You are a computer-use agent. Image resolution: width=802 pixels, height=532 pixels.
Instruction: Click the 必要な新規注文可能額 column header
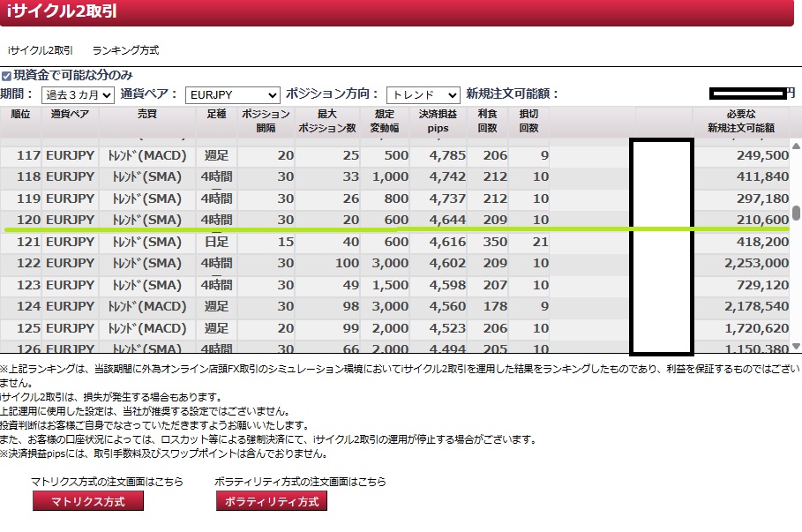click(740, 121)
